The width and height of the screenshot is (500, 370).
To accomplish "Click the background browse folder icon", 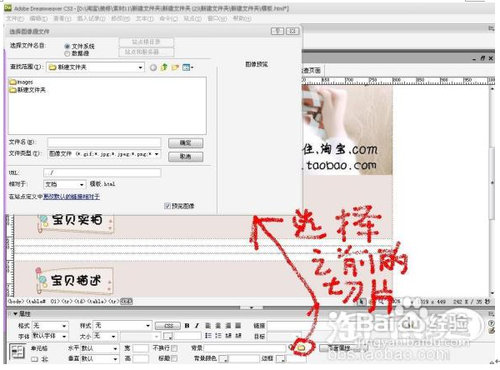I will coord(301,348).
